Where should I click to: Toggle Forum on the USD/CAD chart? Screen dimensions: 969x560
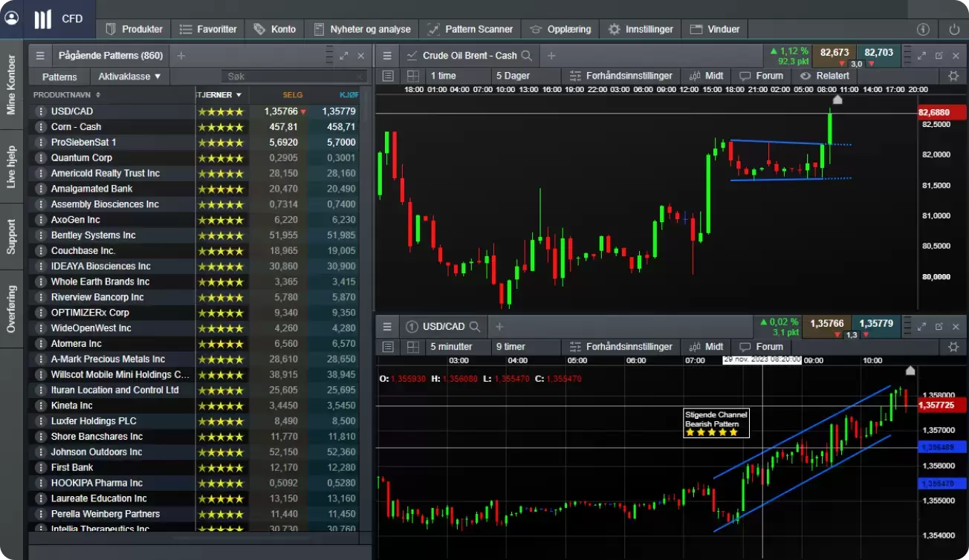click(x=761, y=347)
